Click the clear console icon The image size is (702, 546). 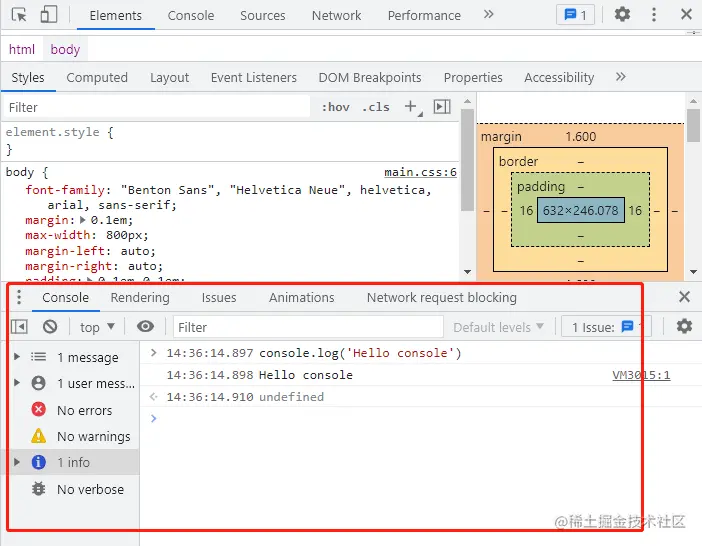pos(50,326)
